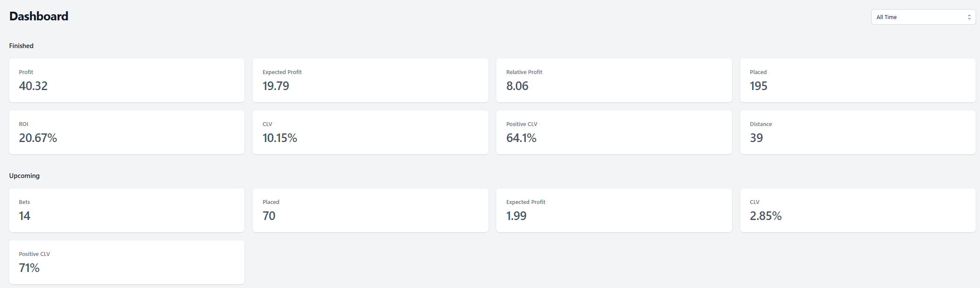980x288 pixels.
Task: Open the Distance 39 card
Action: point(858,133)
